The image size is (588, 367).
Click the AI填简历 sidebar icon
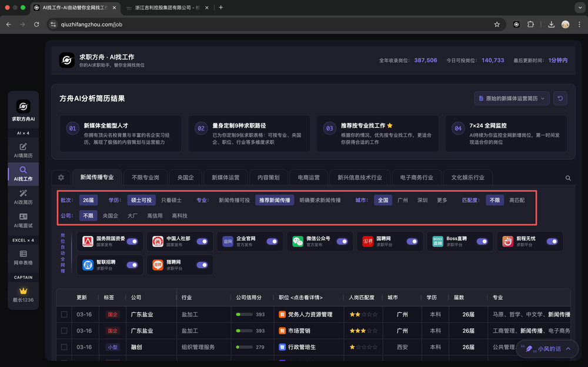23,147
